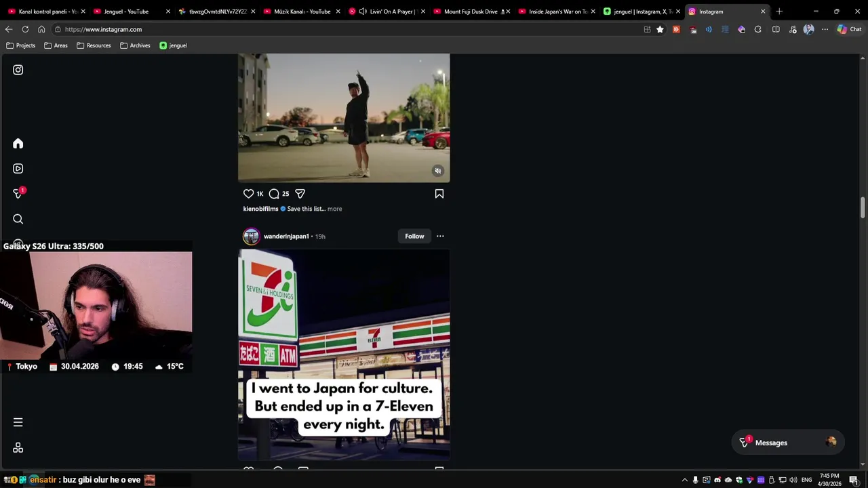Open the wanderinjapan1 profile link
Viewport: 868px width, 488px height.
[x=286, y=237]
